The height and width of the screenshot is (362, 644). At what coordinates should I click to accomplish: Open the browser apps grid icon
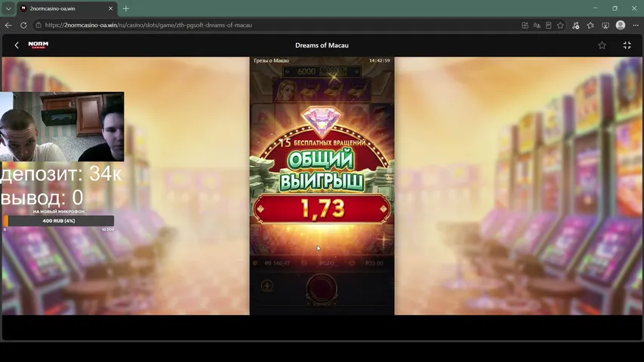[525, 26]
